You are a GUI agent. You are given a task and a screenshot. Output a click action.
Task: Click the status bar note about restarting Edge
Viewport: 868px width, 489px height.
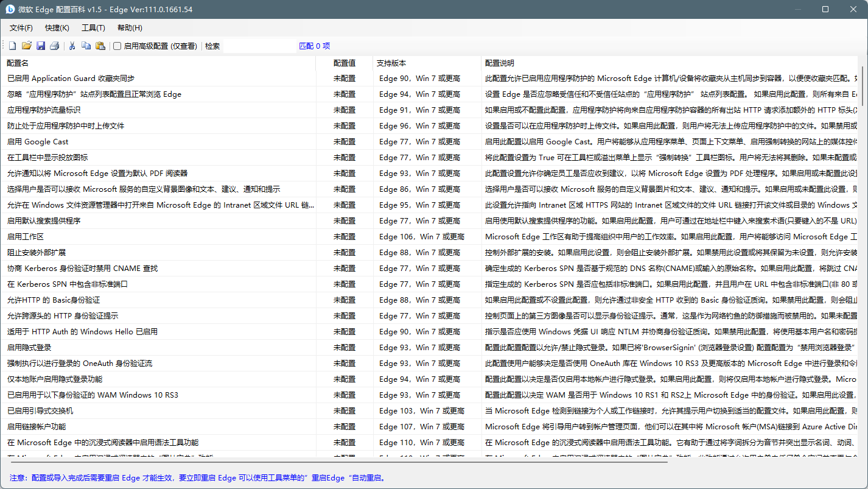198,478
